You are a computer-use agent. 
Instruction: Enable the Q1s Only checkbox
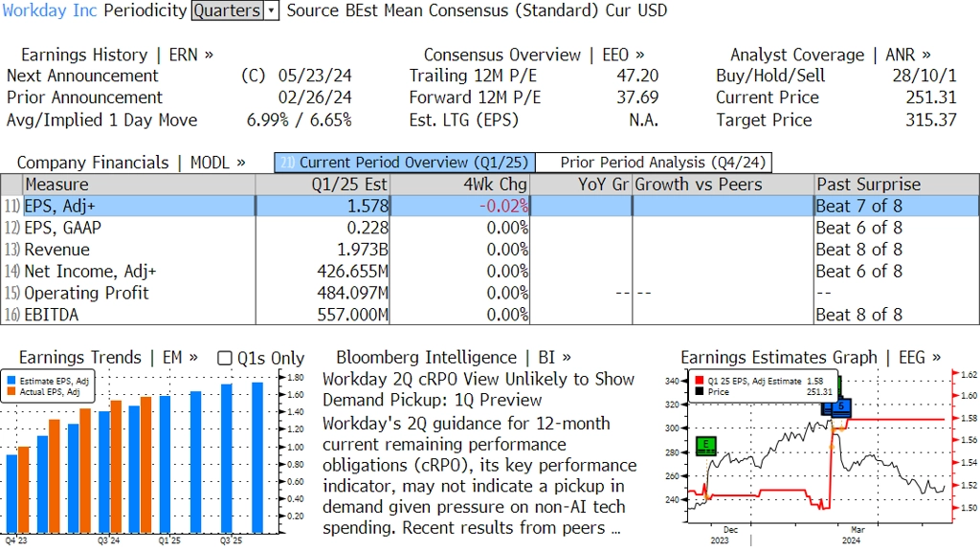tap(224, 358)
